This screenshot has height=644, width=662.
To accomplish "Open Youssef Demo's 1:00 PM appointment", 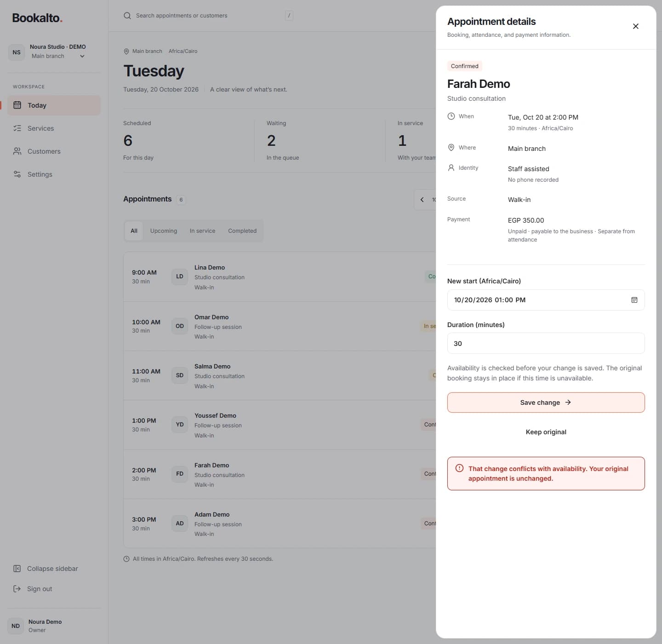I will 280,425.
